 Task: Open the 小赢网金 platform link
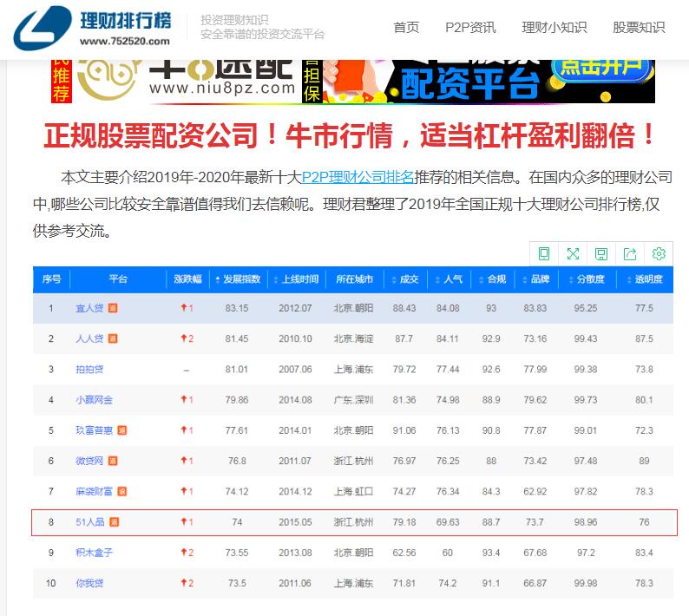pyautogui.click(x=94, y=400)
